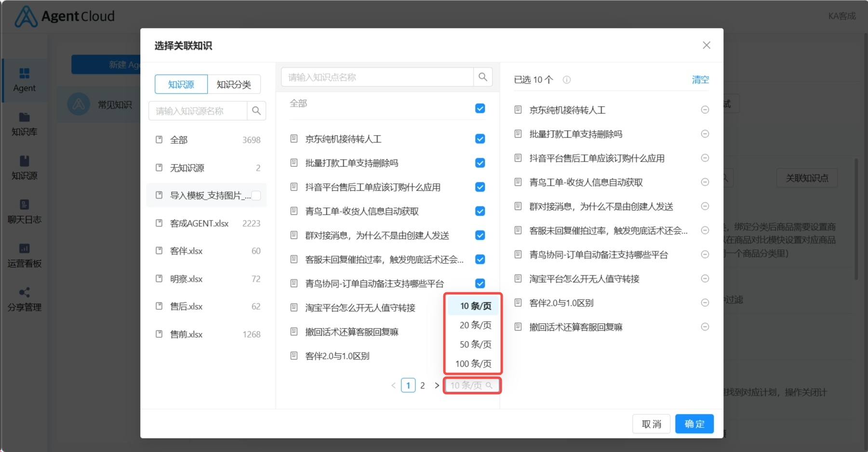
Task: Open the 知识源 sidebar section
Action: [x=24, y=168]
